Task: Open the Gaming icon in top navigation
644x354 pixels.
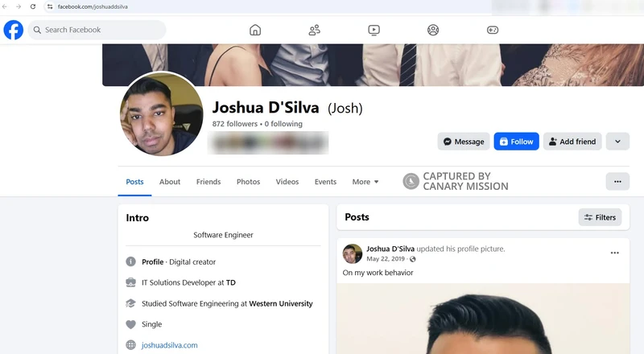Action: 493,30
